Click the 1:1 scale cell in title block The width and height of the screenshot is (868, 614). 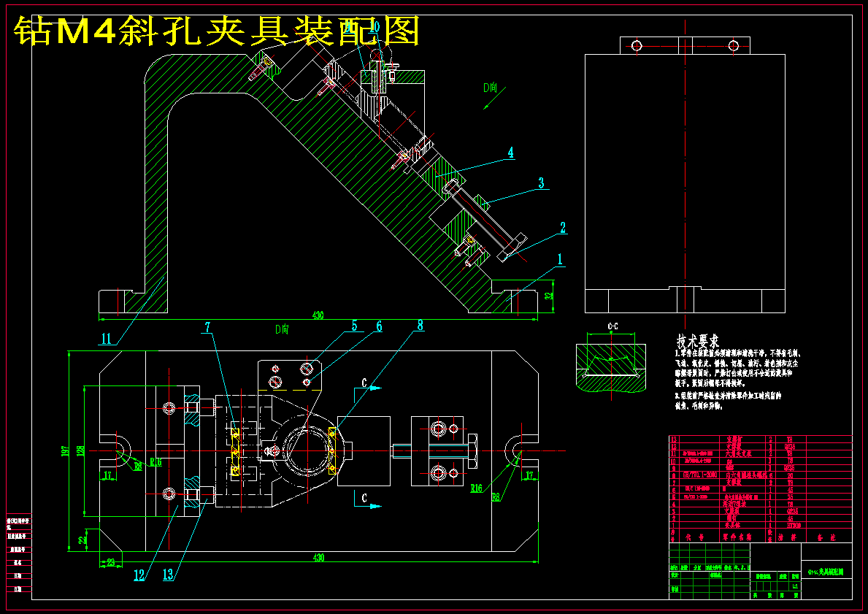[795, 586]
